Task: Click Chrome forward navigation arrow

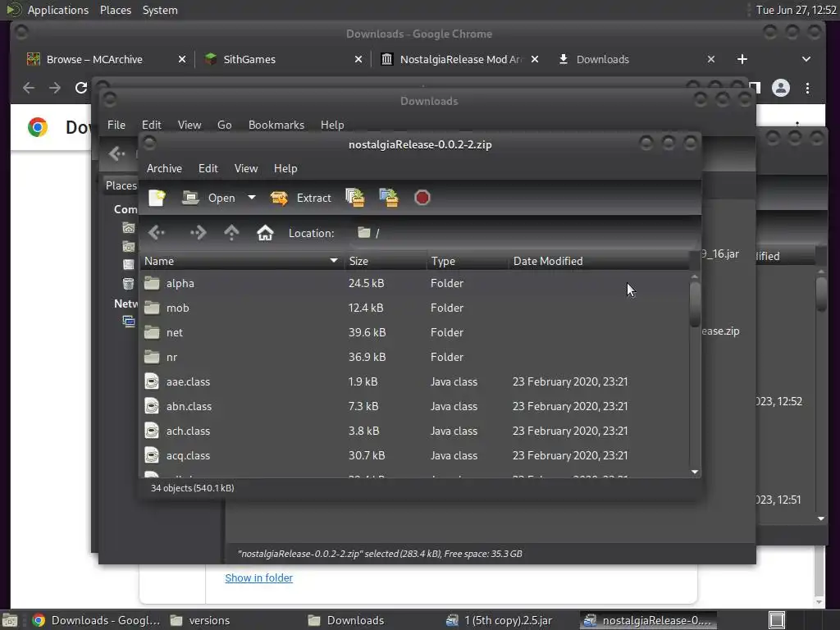Action: (55, 88)
